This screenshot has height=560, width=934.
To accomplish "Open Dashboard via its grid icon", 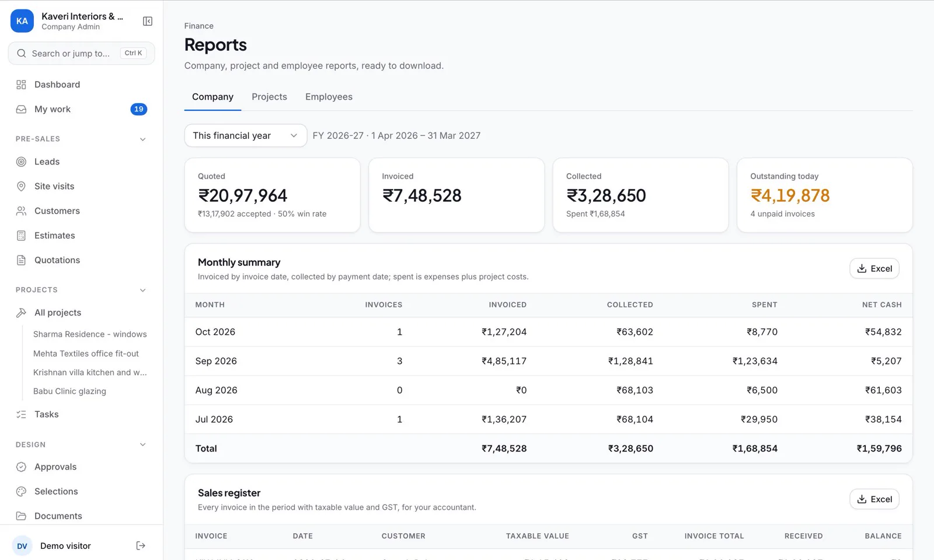I will click(x=22, y=85).
